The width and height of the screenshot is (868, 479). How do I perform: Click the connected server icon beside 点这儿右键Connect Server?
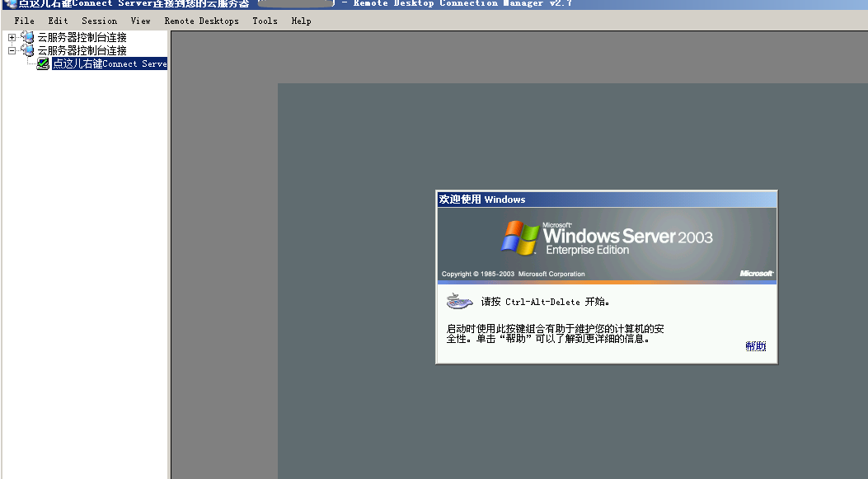tap(43, 63)
